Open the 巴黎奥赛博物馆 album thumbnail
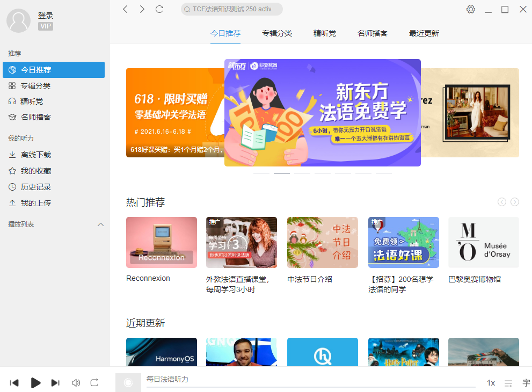 coord(484,242)
